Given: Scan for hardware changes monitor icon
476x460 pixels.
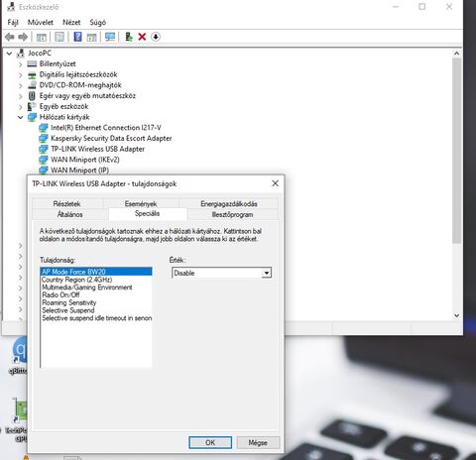Looking at the screenshot, I should click(x=110, y=37).
